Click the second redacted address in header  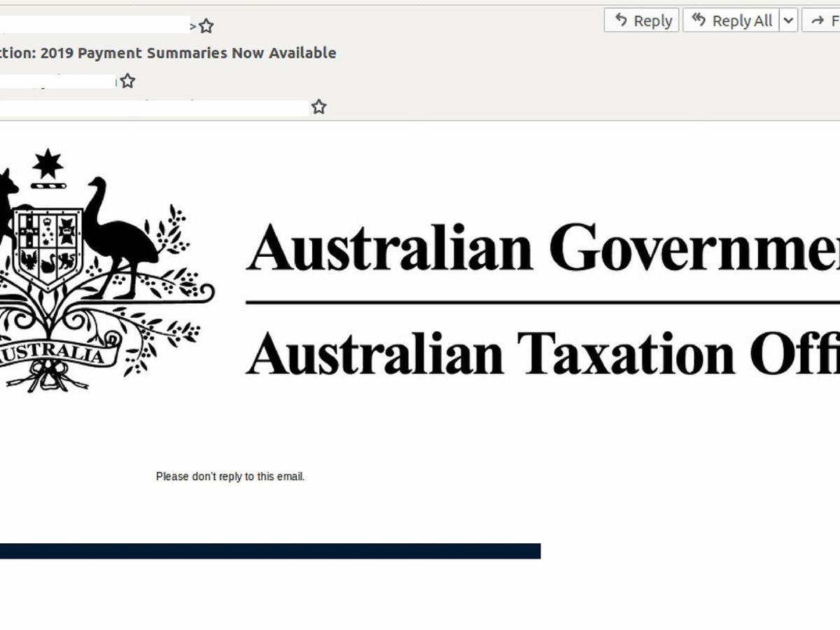57,81
